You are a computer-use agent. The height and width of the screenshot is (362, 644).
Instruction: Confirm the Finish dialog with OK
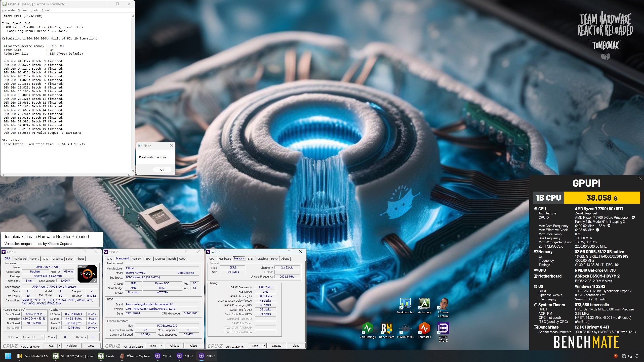point(162,170)
